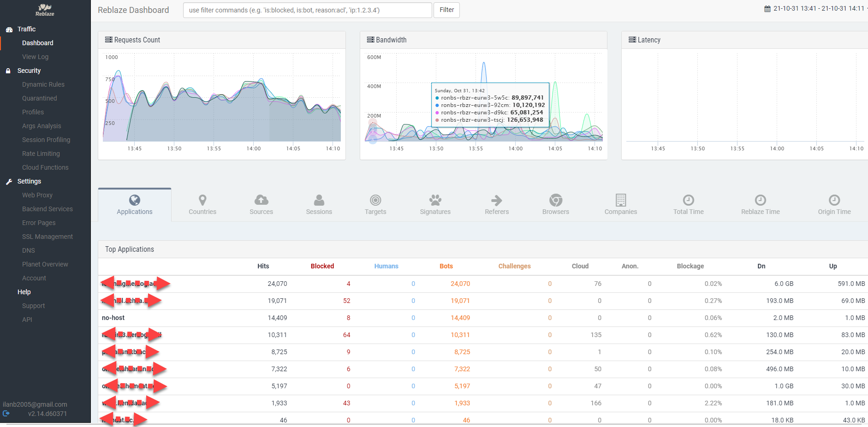Open API under Help

[27, 320]
